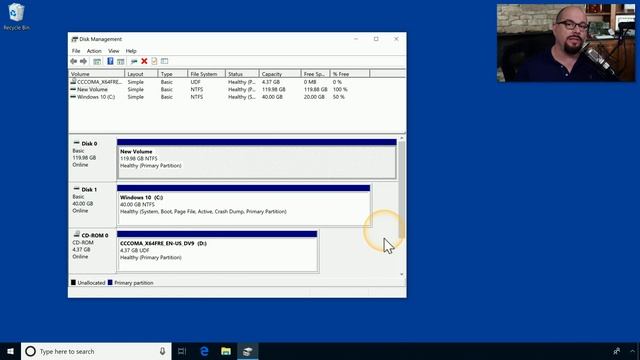This screenshot has height=360, width=640.
Task: Click the scroll up arrow in disk pane
Action: 402,139
